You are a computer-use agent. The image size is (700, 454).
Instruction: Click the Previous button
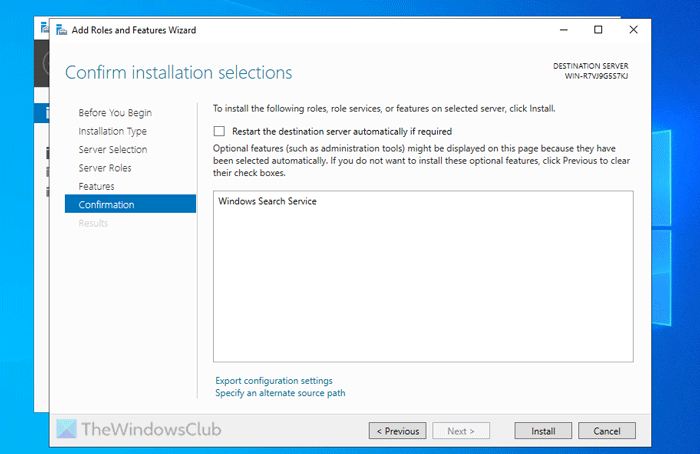click(397, 431)
